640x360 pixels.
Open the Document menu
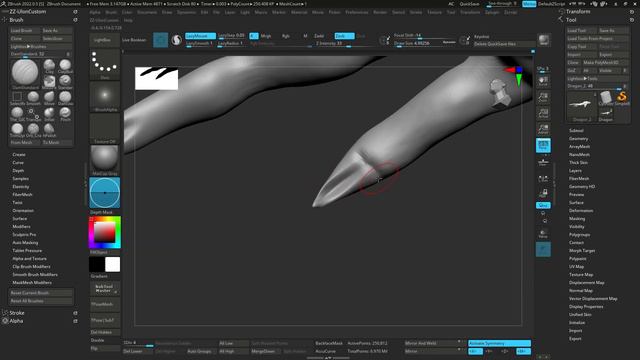tap(147, 12)
